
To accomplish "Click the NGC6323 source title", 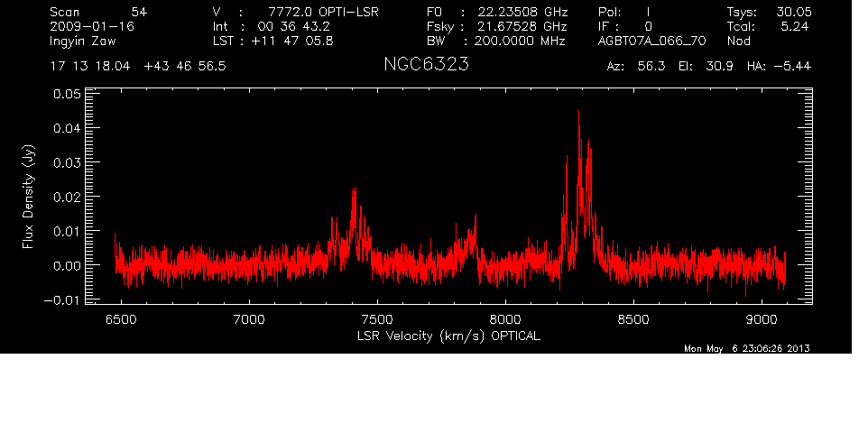I will click(426, 66).
